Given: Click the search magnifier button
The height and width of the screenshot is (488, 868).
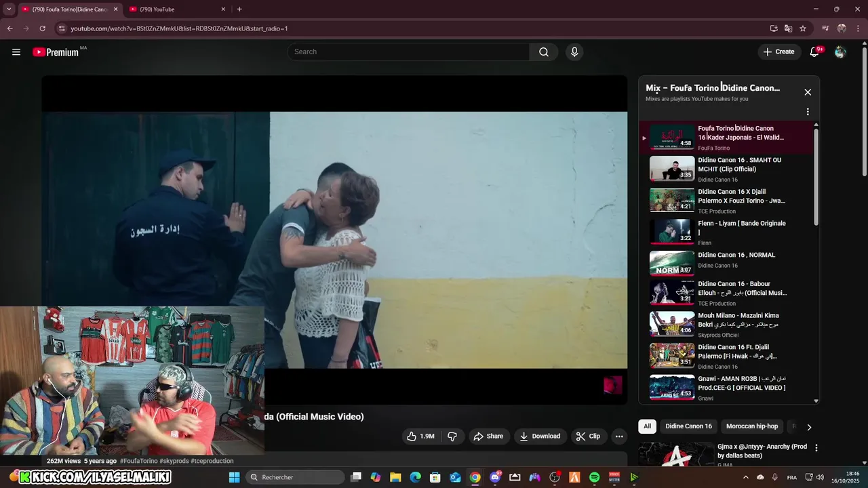Looking at the screenshot, I should coord(544,52).
